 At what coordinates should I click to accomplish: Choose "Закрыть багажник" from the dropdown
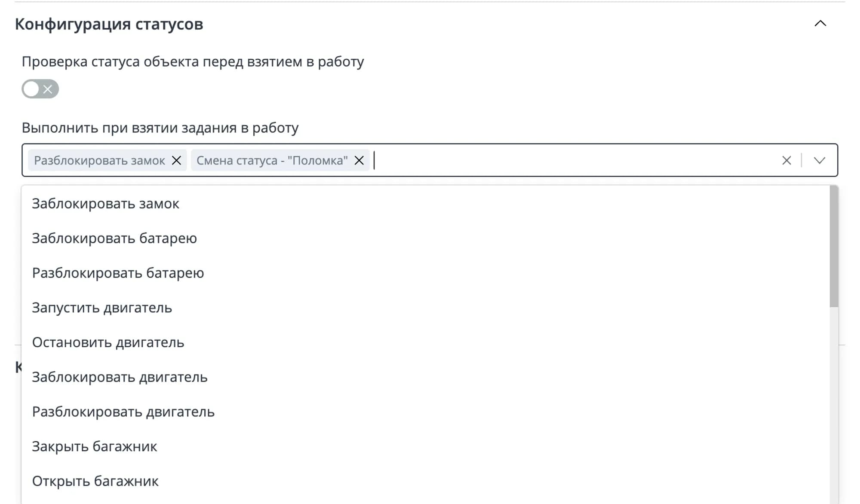[x=95, y=446]
